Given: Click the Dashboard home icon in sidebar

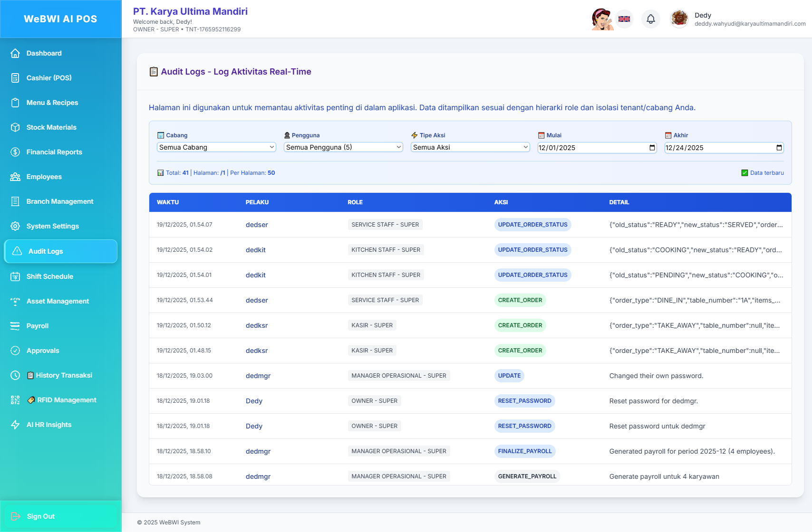Looking at the screenshot, I should [15, 53].
